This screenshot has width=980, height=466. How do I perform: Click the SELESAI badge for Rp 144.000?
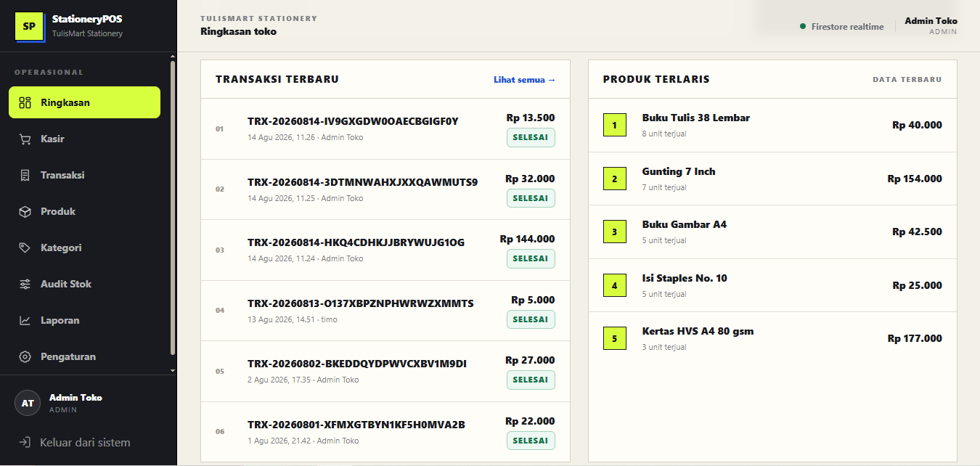coord(531,259)
